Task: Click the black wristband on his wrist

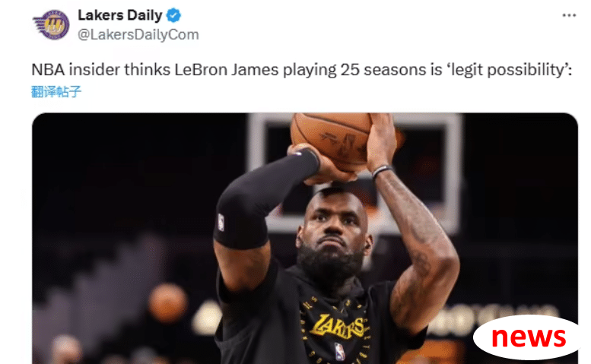Action: pyautogui.click(x=381, y=171)
